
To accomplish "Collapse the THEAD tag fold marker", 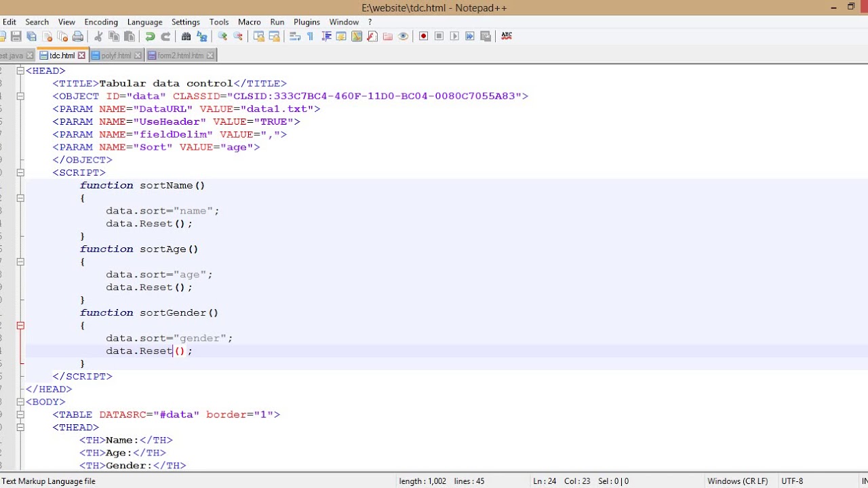I will click(20, 428).
